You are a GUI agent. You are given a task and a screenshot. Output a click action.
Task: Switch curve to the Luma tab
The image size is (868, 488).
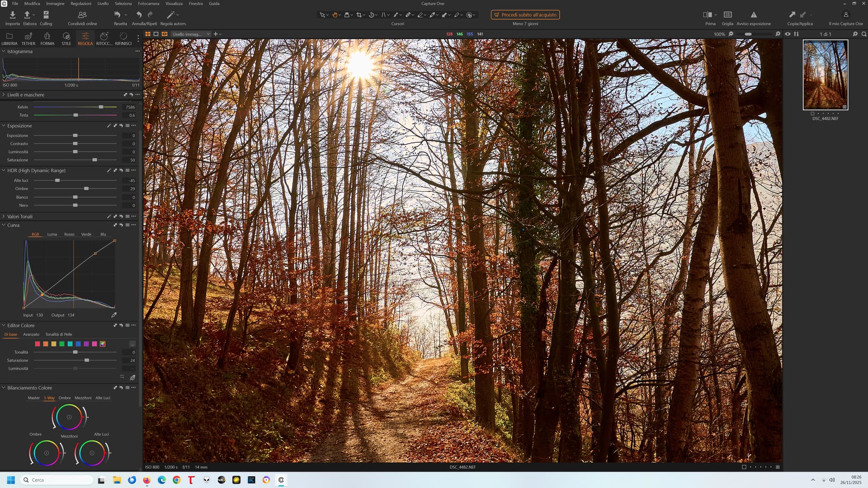pyautogui.click(x=52, y=235)
